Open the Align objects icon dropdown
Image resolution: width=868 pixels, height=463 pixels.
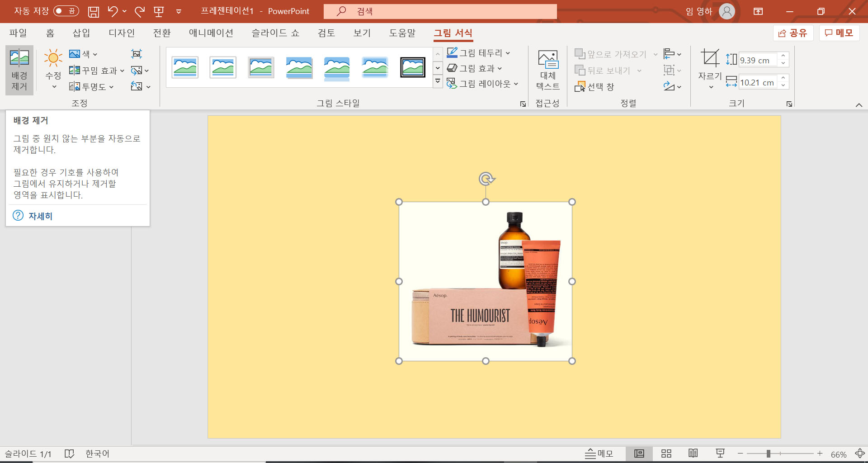pos(672,54)
